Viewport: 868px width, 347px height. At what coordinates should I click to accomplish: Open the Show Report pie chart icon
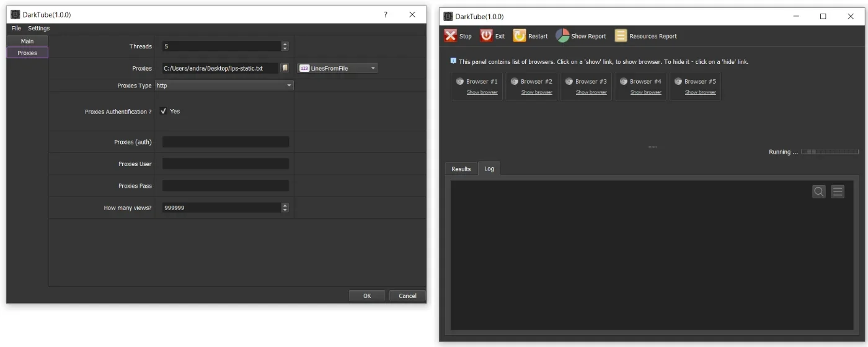coord(562,36)
